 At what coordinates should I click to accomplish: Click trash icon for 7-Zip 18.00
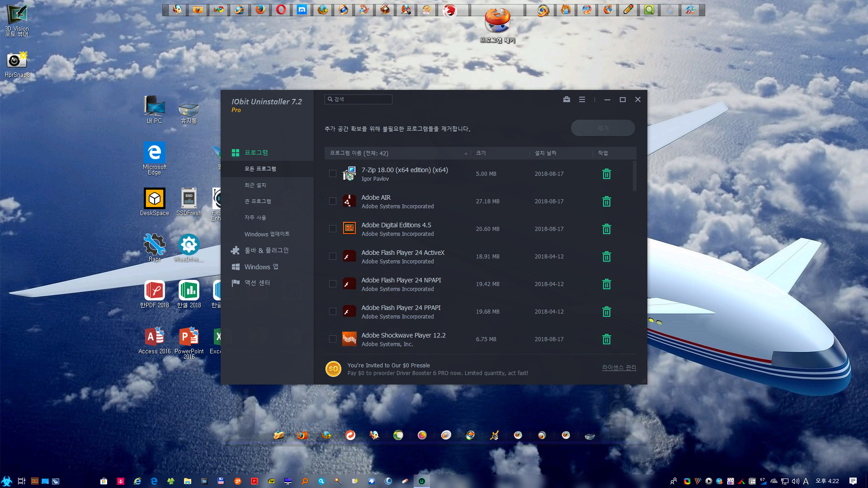tap(607, 174)
